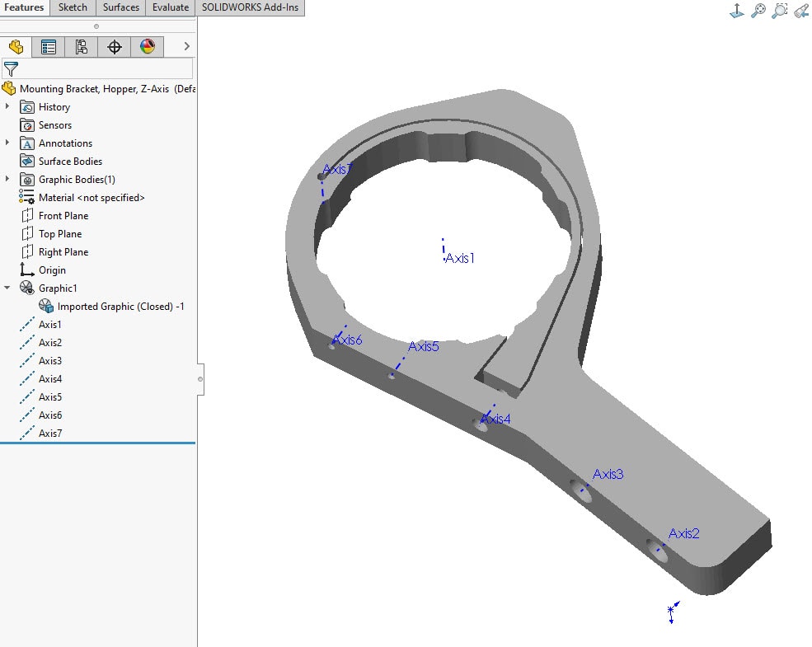Expand the Annotations folder
The height and width of the screenshot is (647, 812).
click(7, 143)
